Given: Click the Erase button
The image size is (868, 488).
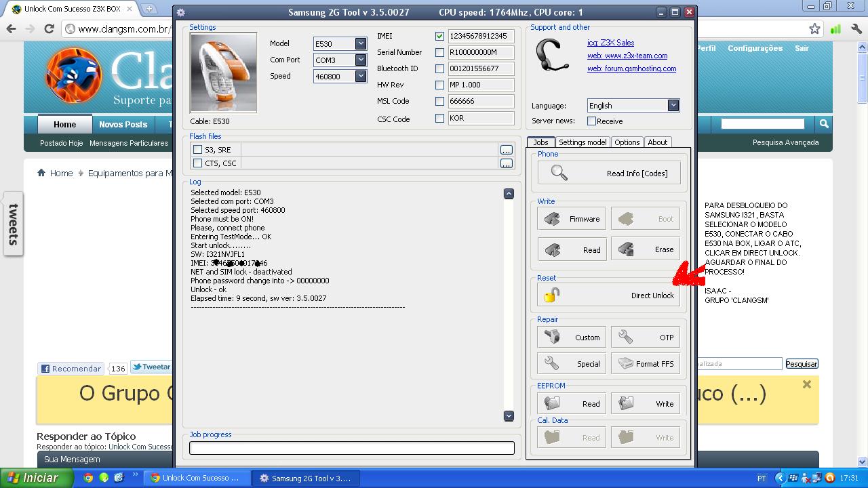Looking at the screenshot, I should click(x=646, y=249).
